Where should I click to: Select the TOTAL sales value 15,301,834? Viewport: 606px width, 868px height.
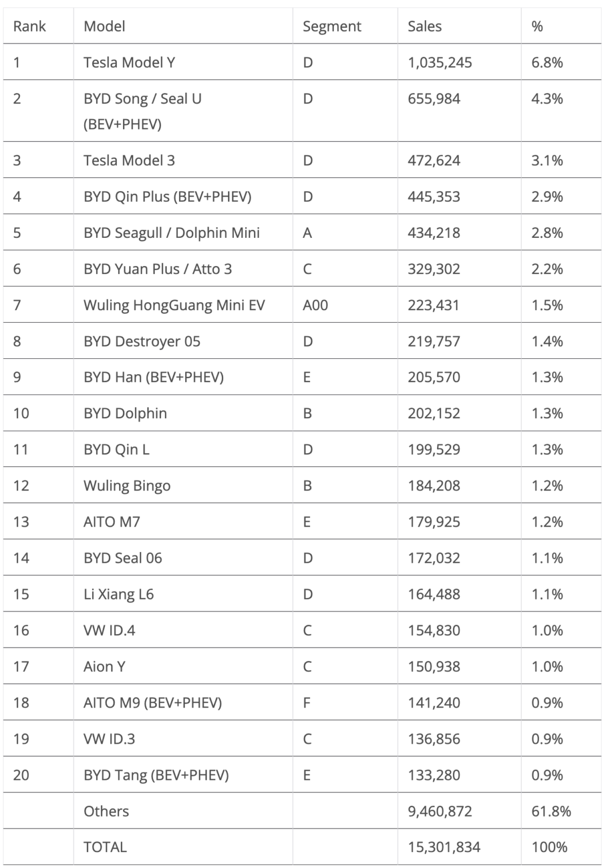click(444, 847)
